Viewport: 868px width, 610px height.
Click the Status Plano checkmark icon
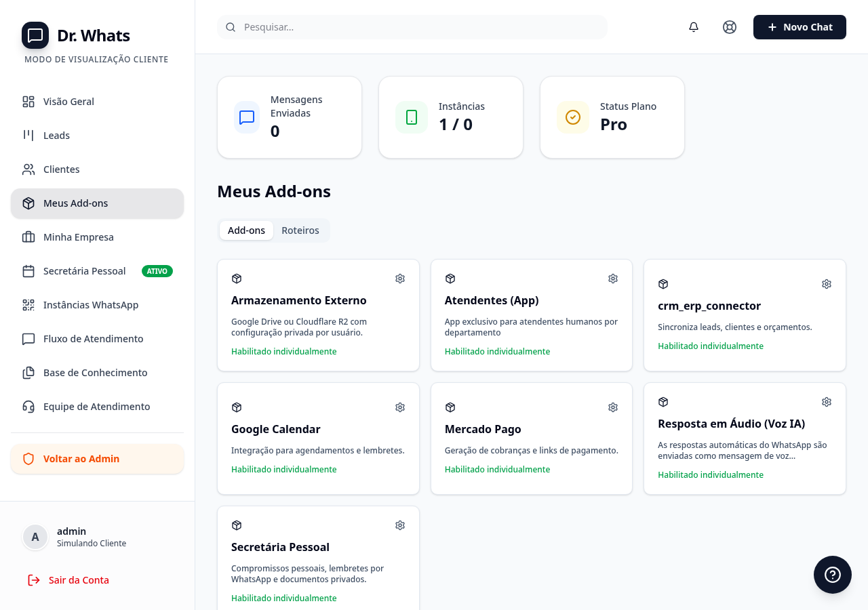click(x=573, y=117)
